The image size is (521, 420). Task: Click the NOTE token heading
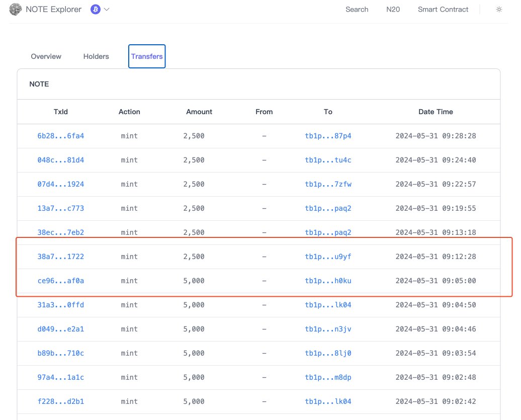click(x=39, y=84)
